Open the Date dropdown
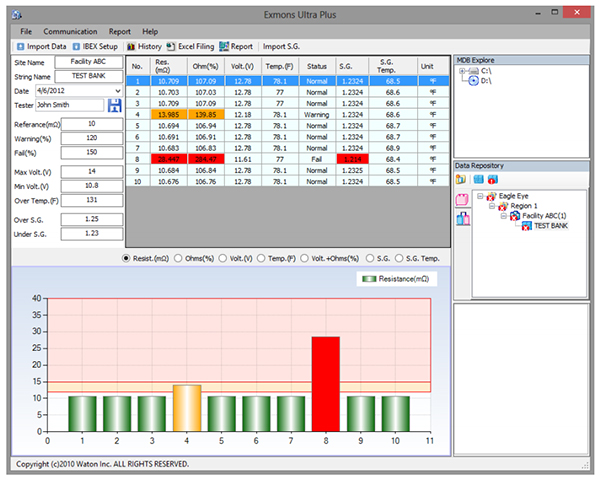 click(x=118, y=90)
